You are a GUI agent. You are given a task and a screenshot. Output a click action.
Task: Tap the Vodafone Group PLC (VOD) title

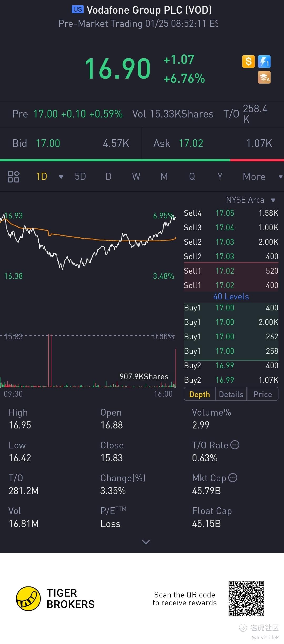pyautogui.click(x=149, y=10)
